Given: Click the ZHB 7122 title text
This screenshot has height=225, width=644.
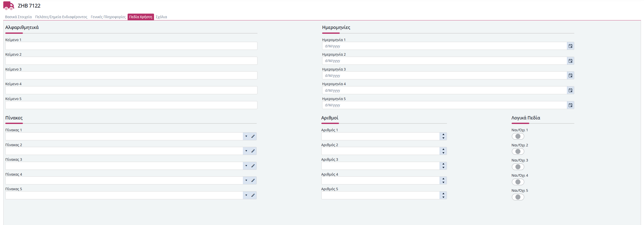Looking at the screenshot, I should click(x=29, y=6).
